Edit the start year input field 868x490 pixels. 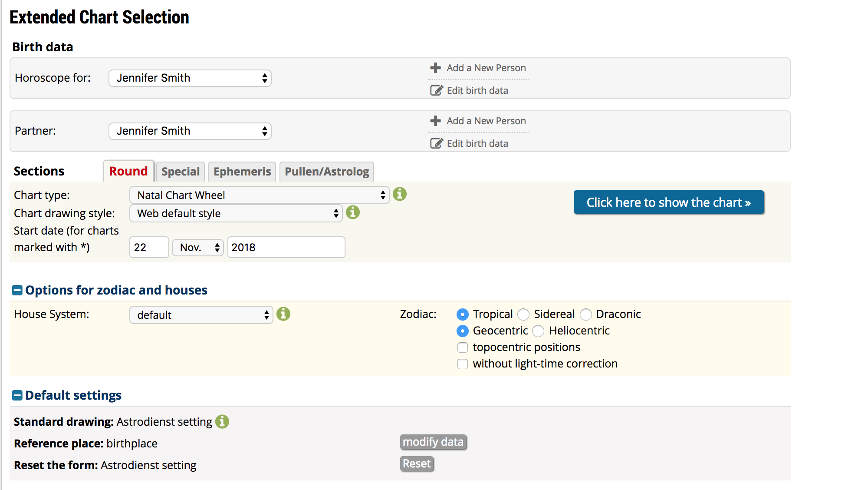[x=286, y=247]
